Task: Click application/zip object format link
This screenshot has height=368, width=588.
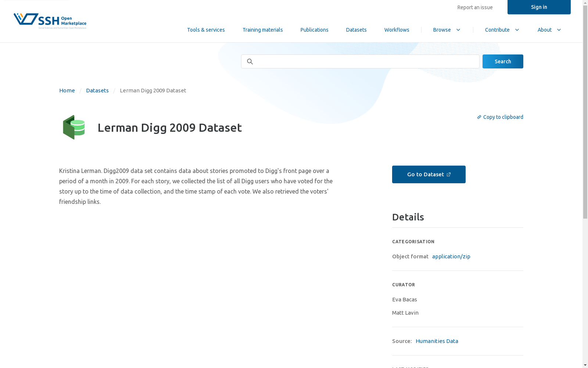Action: click(x=451, y=256)
